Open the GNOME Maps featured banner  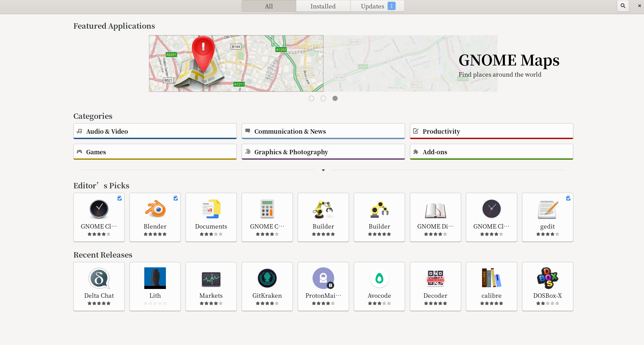tap(323, 63)
